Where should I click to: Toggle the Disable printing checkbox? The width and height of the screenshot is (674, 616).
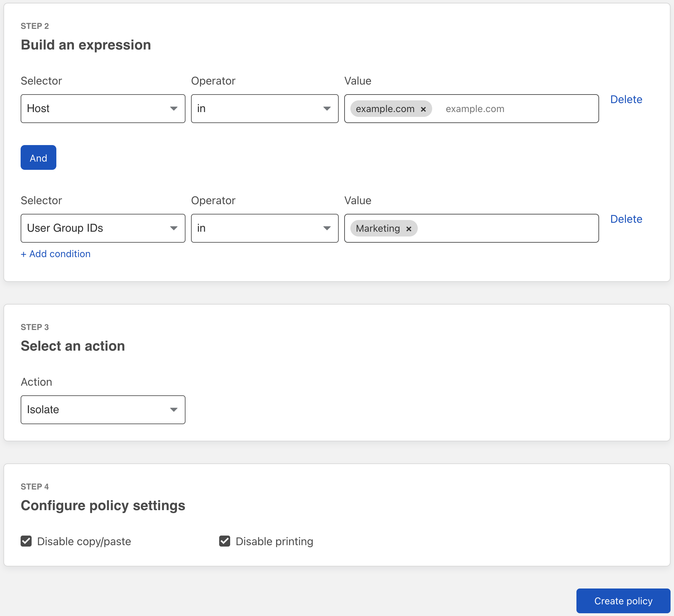225,541
